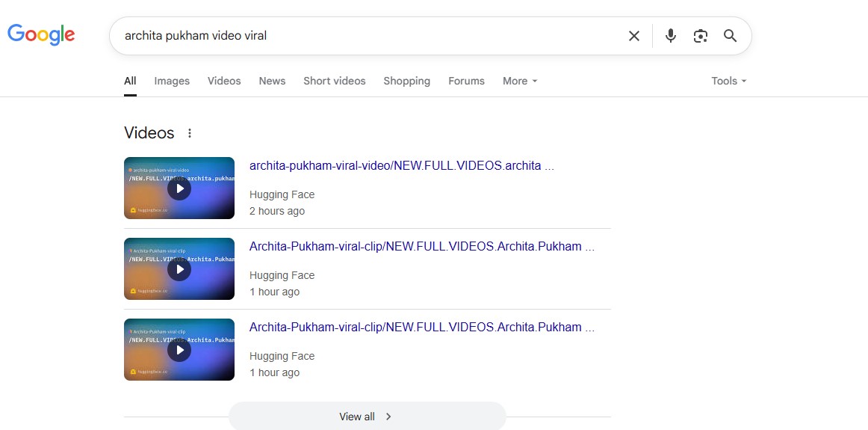This screenshot has height=430, width=868.
Task: Open the 'archita-pukham-viral-video' result link from 2 hours ago
Action: 402,166
